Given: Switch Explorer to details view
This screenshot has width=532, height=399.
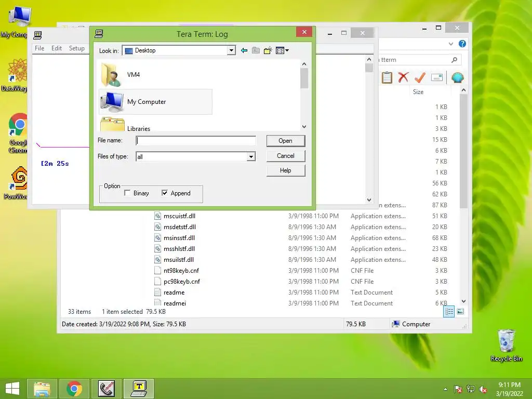Looking at the screenshot, I should [x=449, y=312].
